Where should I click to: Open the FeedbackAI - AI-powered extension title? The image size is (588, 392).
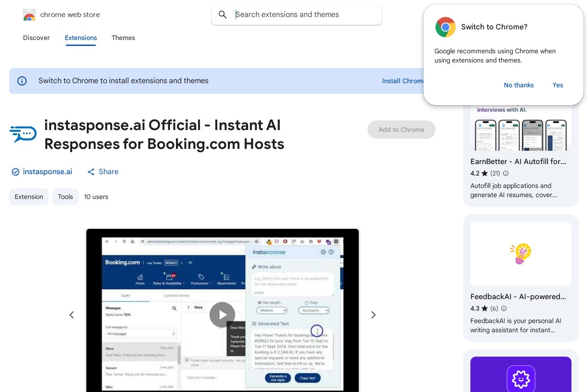coord(518,297)
